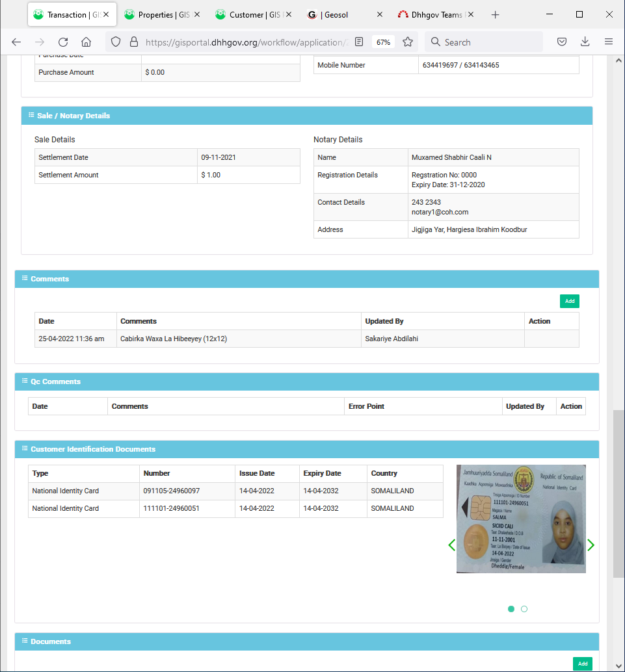
Task: Click the Number column header in ID table
Action: [x=157, y=473]
